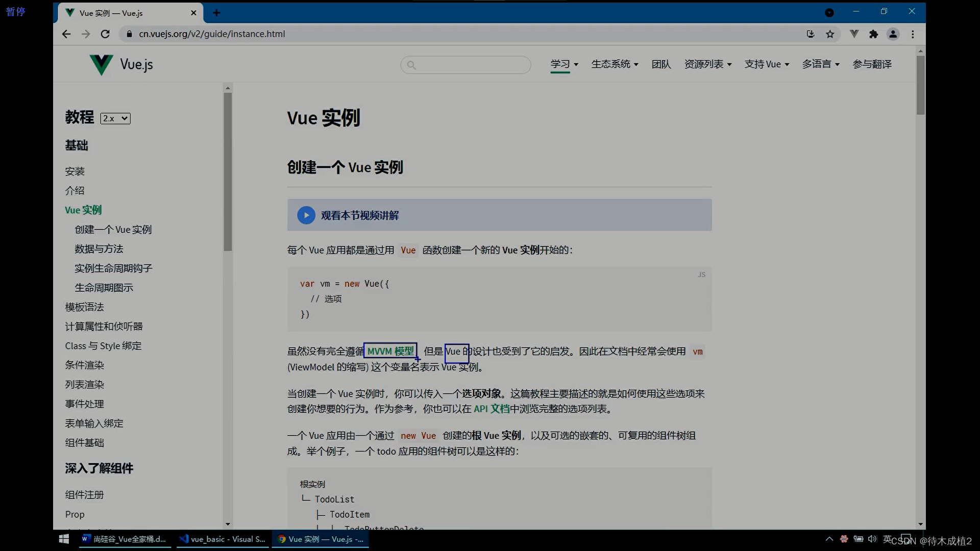Switch to vue_basic Visual Studio Code in taskbar
The width and height of the screenshot is (980, 551).
[x=223, y=539]
